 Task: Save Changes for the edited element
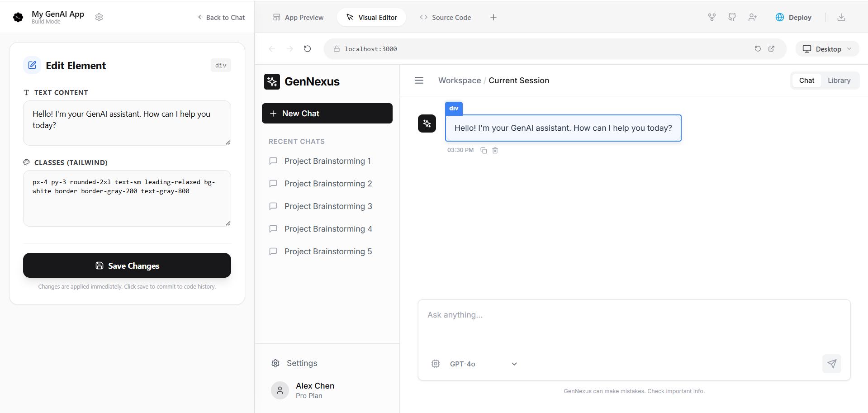pos(127,266)
